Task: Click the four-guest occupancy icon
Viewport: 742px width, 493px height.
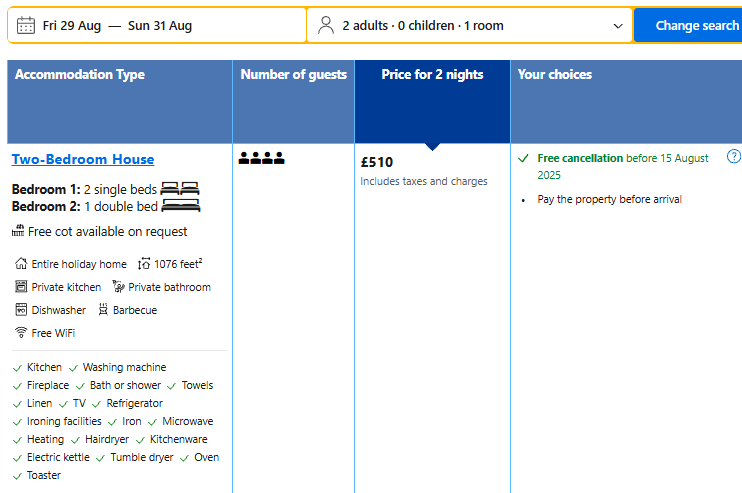Action: (x=261, y=158)
